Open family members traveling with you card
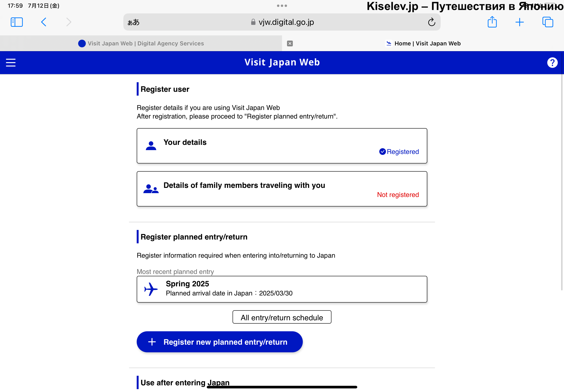564x392 pixels. 282,189
